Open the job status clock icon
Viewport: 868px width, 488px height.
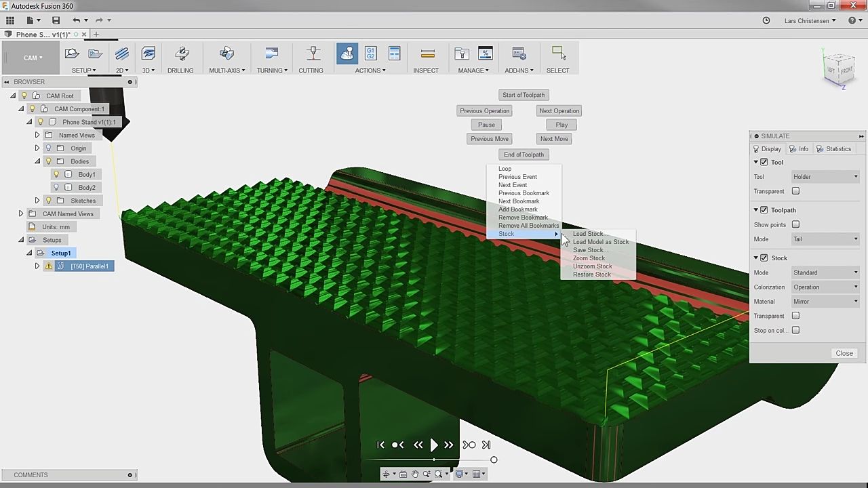pos(766,20)
